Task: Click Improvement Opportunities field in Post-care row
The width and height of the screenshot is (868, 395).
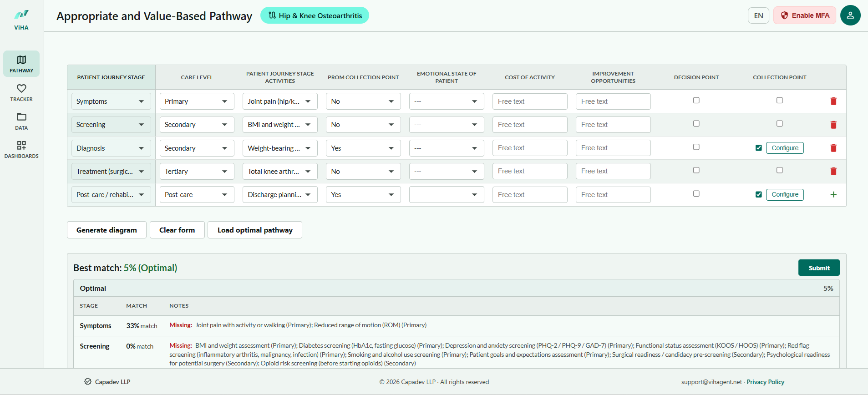Action: tap(613, 195)
